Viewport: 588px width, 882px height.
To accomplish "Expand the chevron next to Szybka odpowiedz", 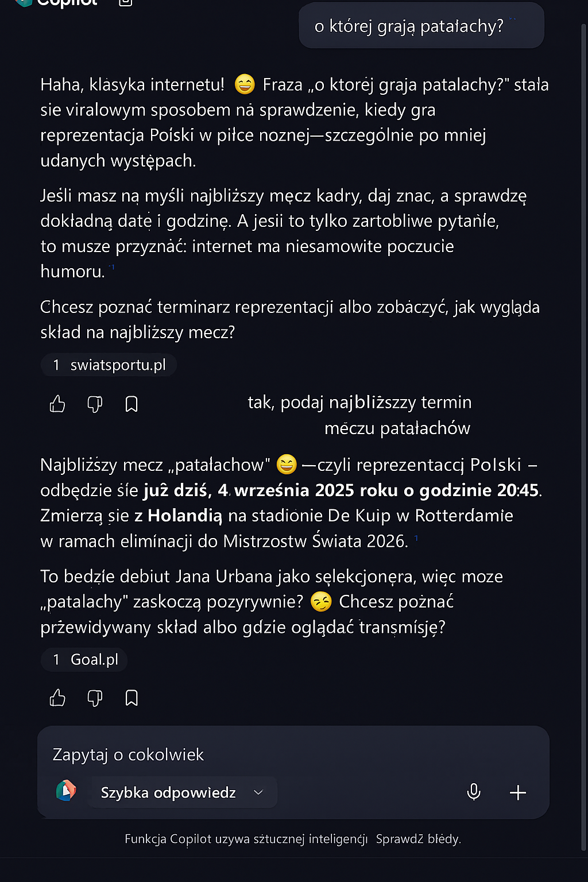I will pos(258,792).
